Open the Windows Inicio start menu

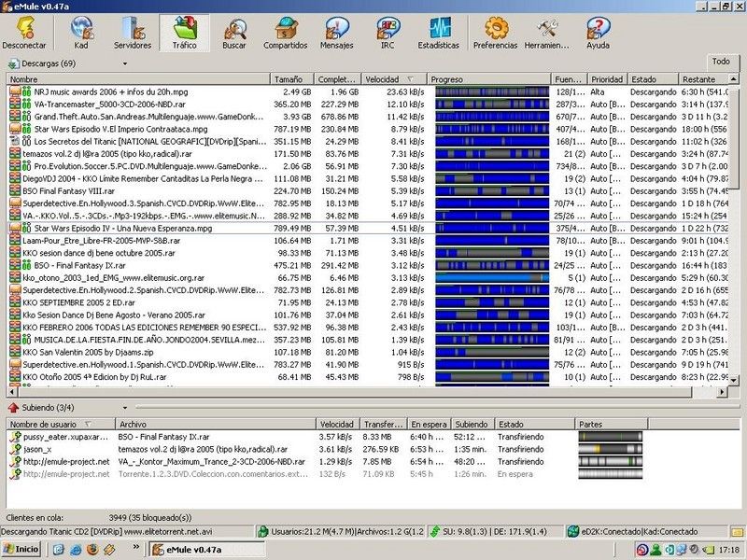click(21, 549)
